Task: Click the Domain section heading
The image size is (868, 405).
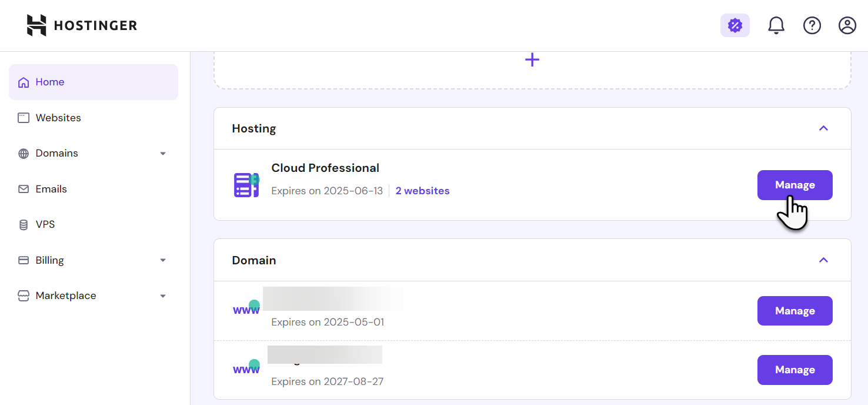Action: coord(254,260)
